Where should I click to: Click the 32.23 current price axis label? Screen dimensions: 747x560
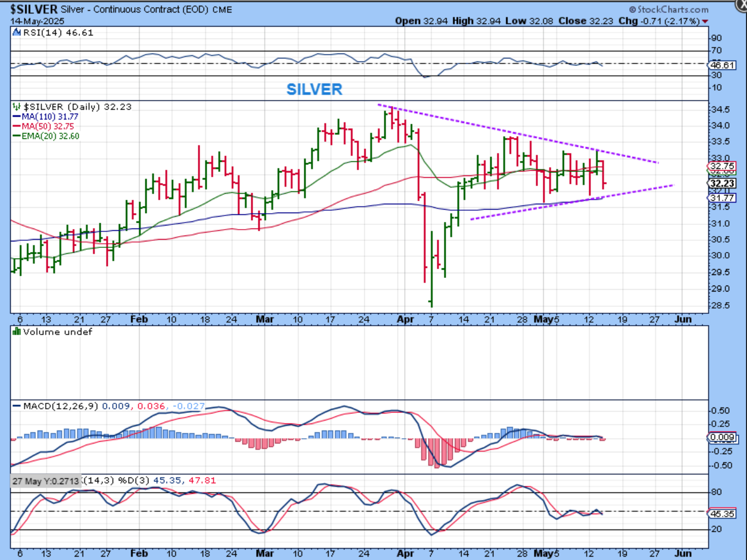[x=719, y=183]
